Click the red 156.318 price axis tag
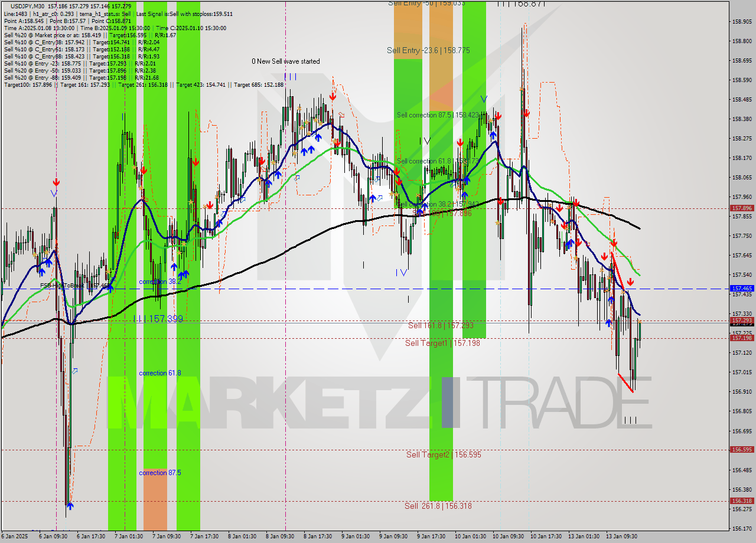Viewport: 756px width, 543px height. point(742,501)
